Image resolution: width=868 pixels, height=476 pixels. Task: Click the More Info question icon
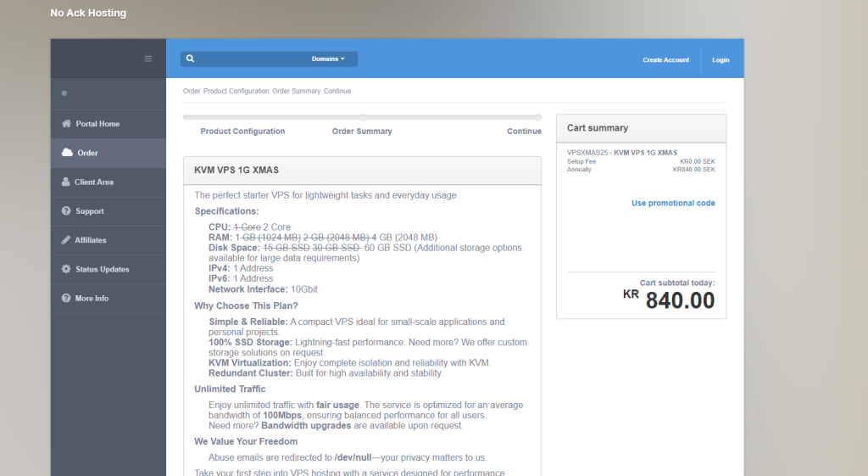[66, 298]
